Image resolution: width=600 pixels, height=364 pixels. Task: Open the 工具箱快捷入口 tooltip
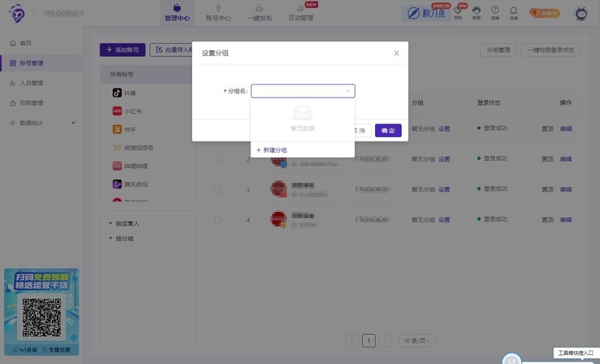[x=575, y=353]
